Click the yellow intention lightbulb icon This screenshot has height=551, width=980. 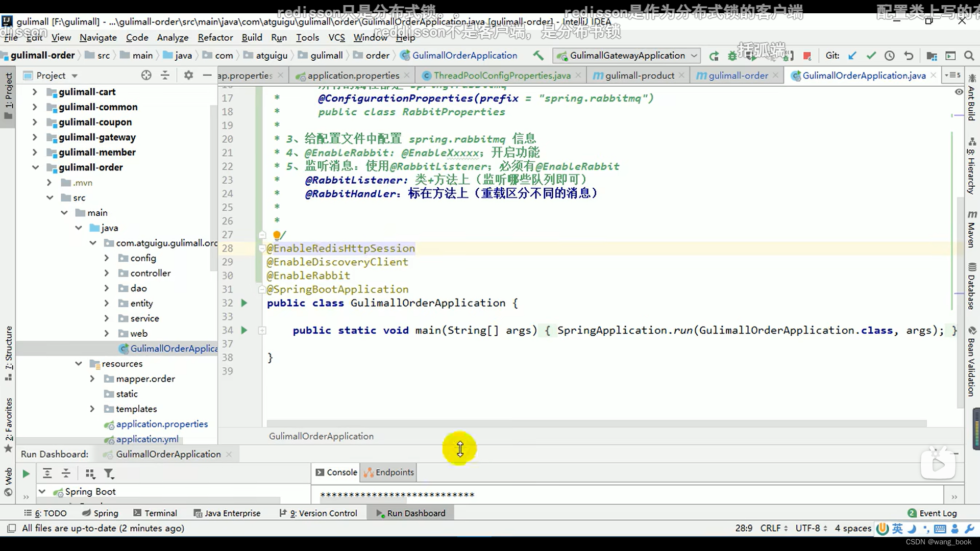click(277, 235)
